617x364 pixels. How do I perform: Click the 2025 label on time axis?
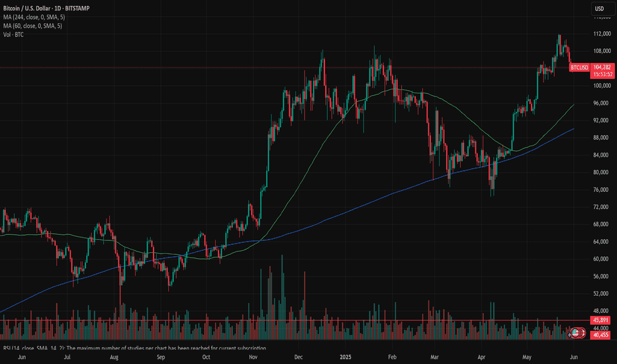345,357
